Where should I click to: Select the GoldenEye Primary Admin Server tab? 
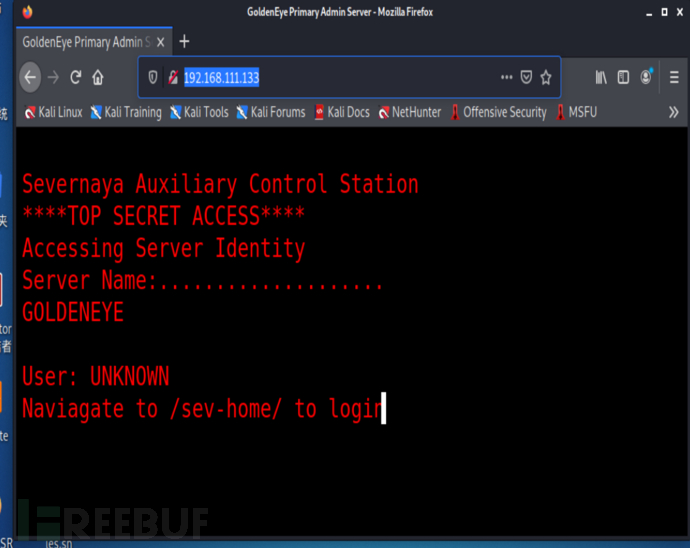point(94,42)
